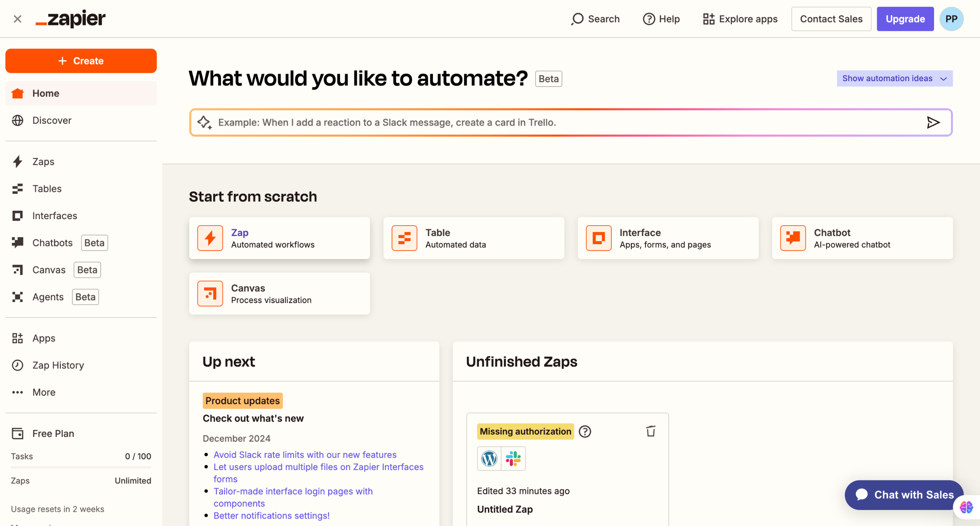980x526 pixels.
Task: Expand the More menu in sidebar
Action: 44,392
